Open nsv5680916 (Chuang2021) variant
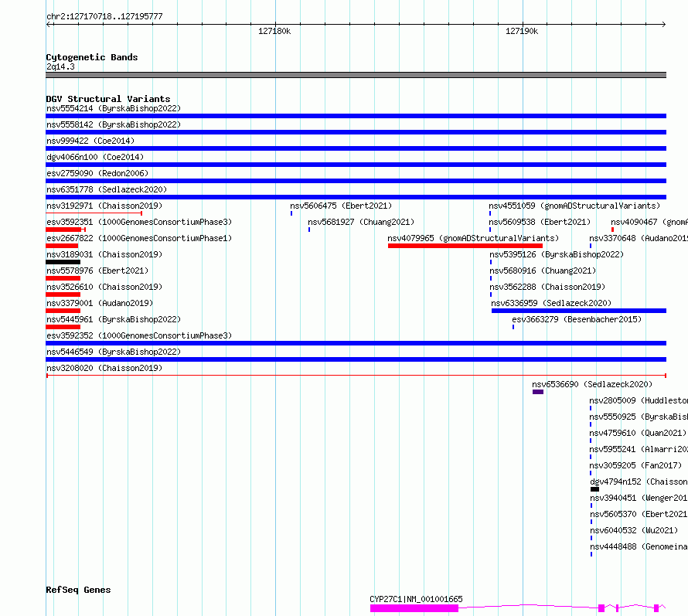The height and width of the screenshot is (616, 688). 543,271
